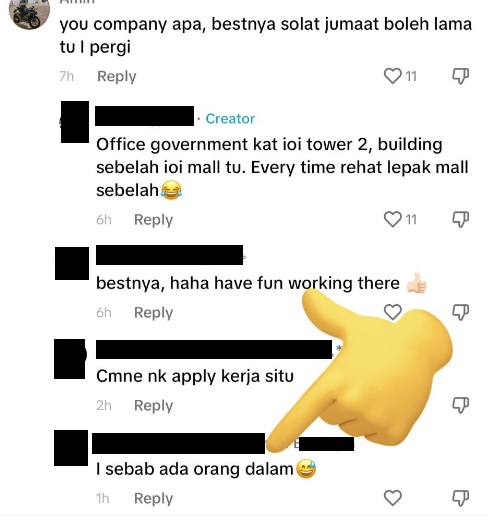495x520 pixels.
Task: Dislike the 'Cmne nk apply kerja situ' comment
Action: click(x=460, y=405)
